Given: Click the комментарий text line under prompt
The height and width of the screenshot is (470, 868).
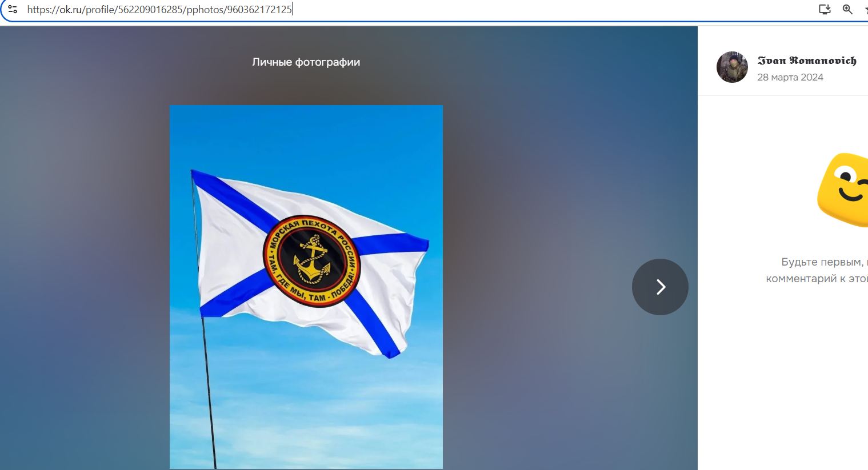Looking at the screenshot, I should point(817,279).
